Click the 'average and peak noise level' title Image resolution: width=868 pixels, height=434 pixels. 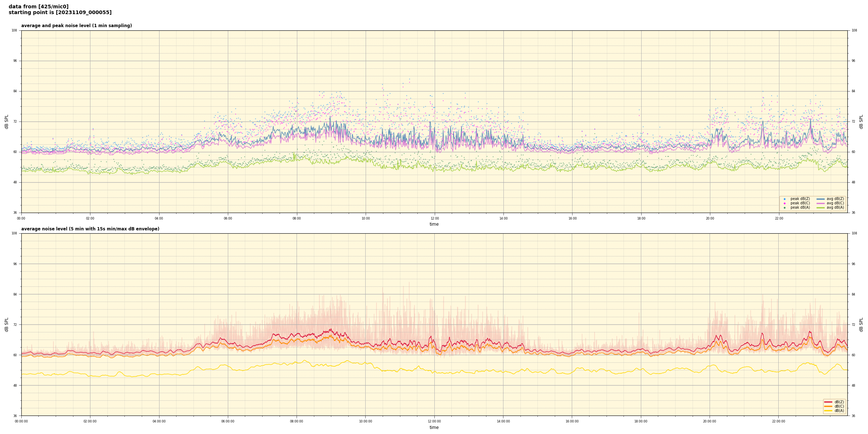coord(76,26)
